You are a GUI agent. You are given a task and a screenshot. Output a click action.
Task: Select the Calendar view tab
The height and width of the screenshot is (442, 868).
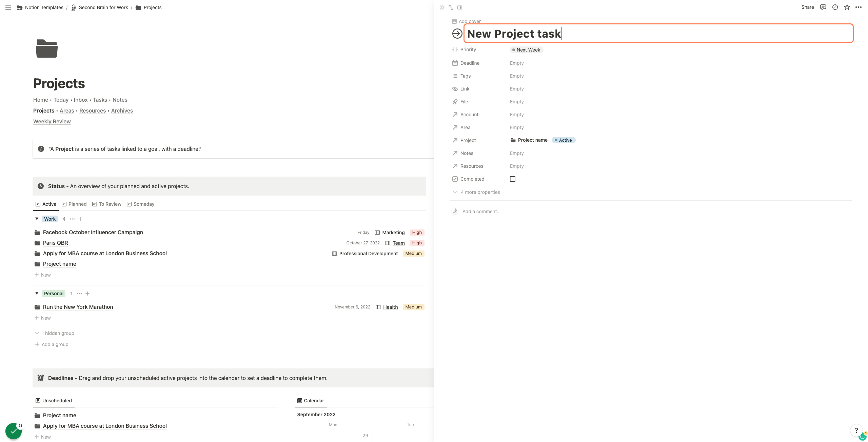pyautogui.click(x=311, y=401)
